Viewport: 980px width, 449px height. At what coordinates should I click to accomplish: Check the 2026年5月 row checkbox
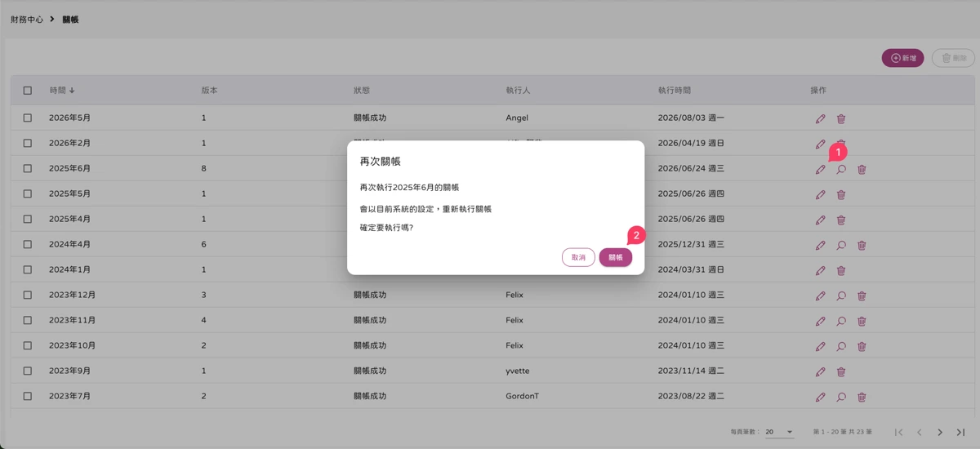[28, 118]
